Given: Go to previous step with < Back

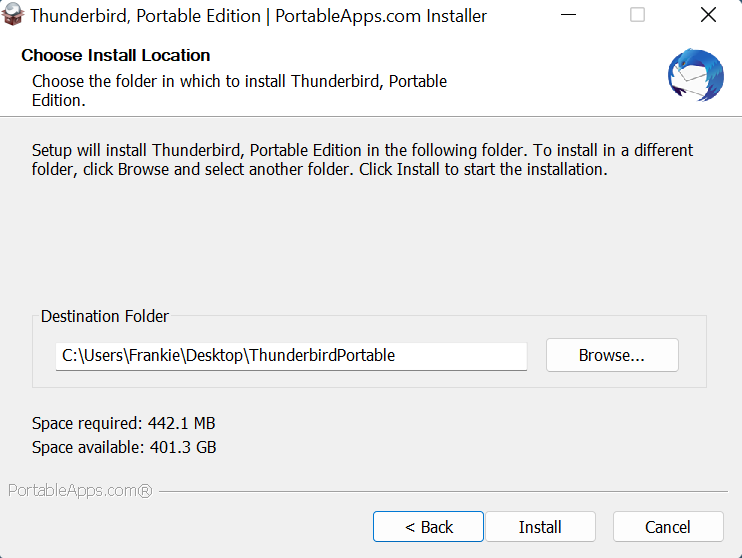Looking at the screenshot, I should coord(428,527).
